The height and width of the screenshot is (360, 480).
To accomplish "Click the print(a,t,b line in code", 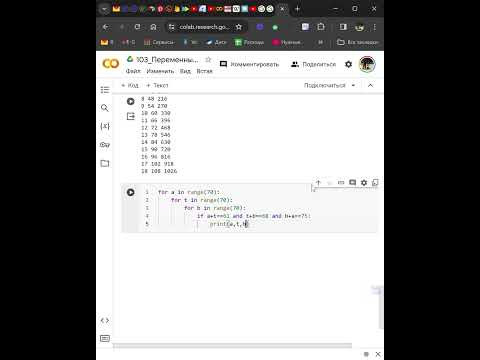I will coord(229,224).
